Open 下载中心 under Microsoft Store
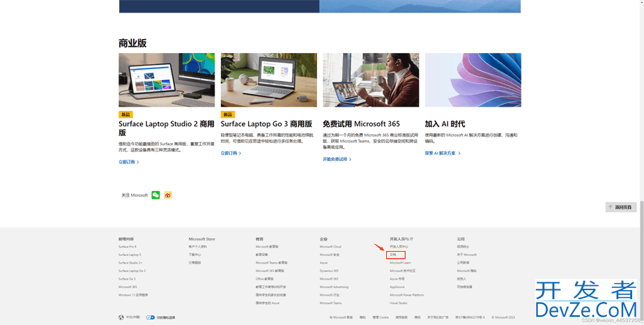The width and height of the screenshot is (644, 325). click(194, 255)
